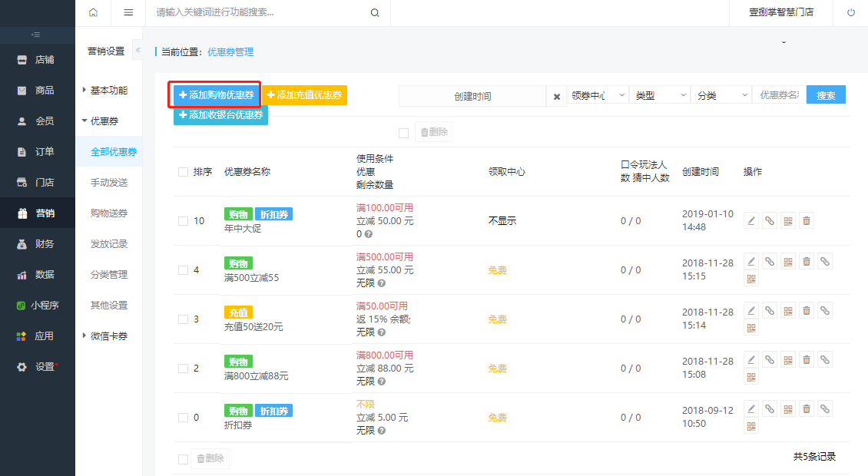Click the power logout icon
The width and height of the screenshot is (868, 476).
(x=851, y=12)
